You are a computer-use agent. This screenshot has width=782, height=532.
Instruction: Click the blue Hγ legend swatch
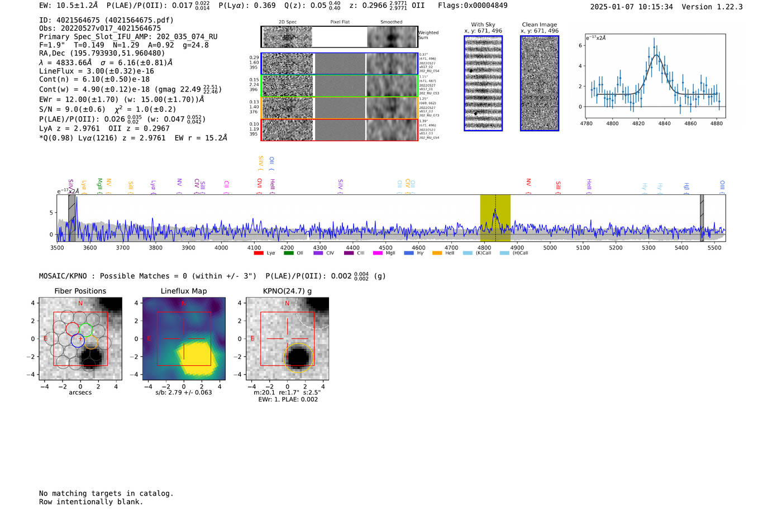(409, 253)
